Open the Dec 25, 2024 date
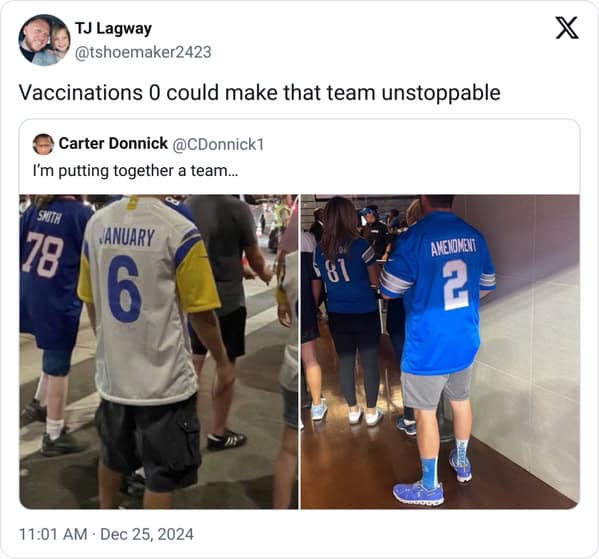599x559 pixels. tap(147, 534)
